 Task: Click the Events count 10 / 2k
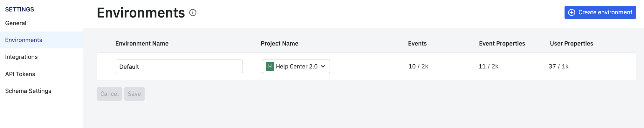point(418,66)
